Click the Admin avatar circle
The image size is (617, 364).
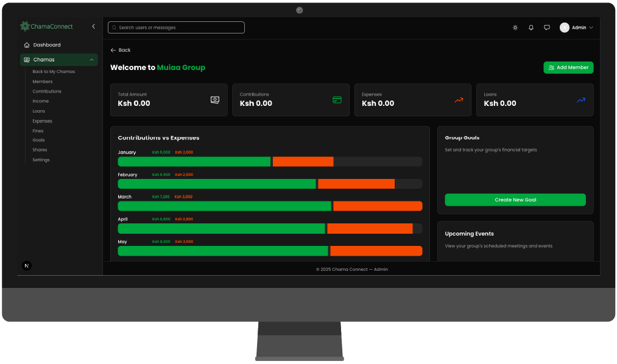[x=563, y=27]
